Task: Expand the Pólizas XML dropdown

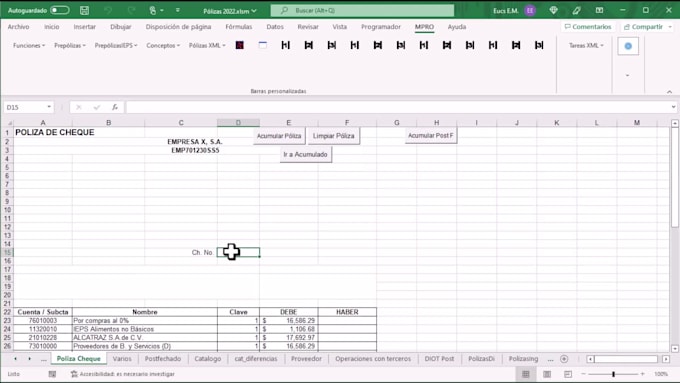Action: (x=207, y=46)
